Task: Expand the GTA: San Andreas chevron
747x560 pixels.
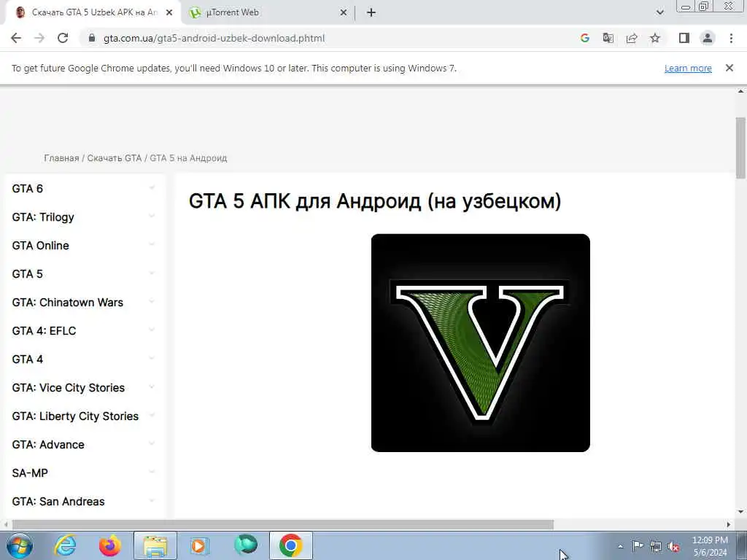Action: tap(152, 501)
